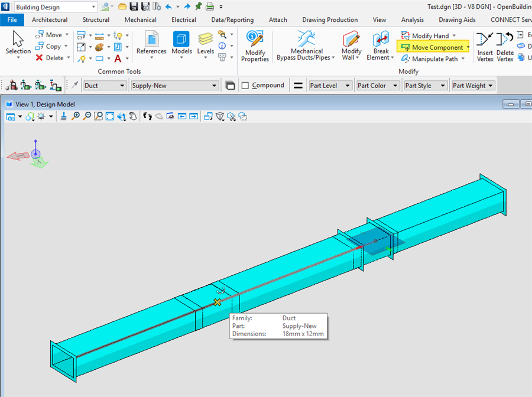Toggle the Compound checkbox
532x397 pixels.
[x=245, y=85]
